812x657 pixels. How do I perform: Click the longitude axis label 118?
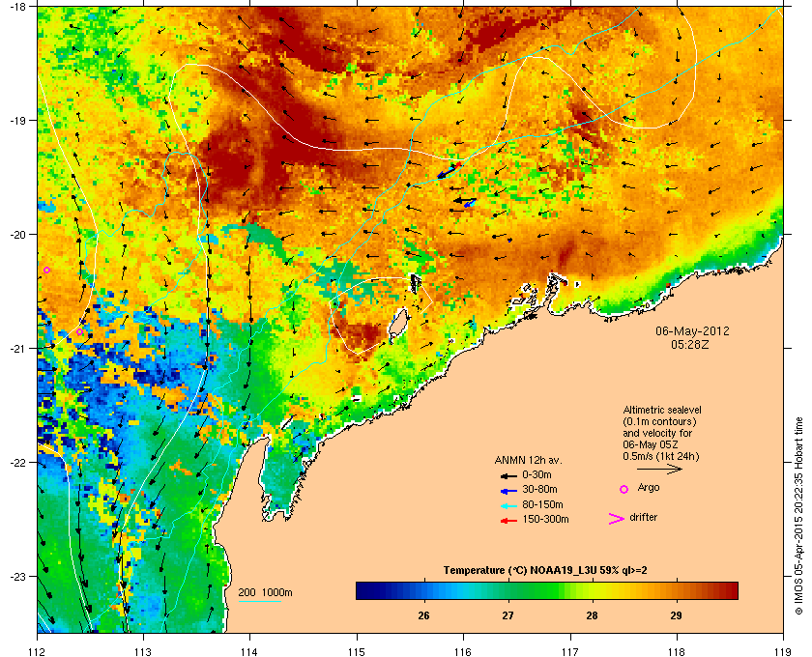677,651
